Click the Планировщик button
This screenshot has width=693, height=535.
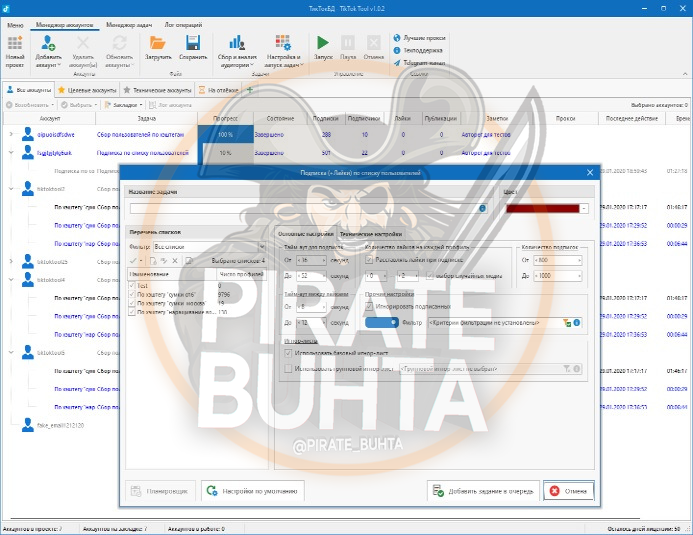coord(160,491)
